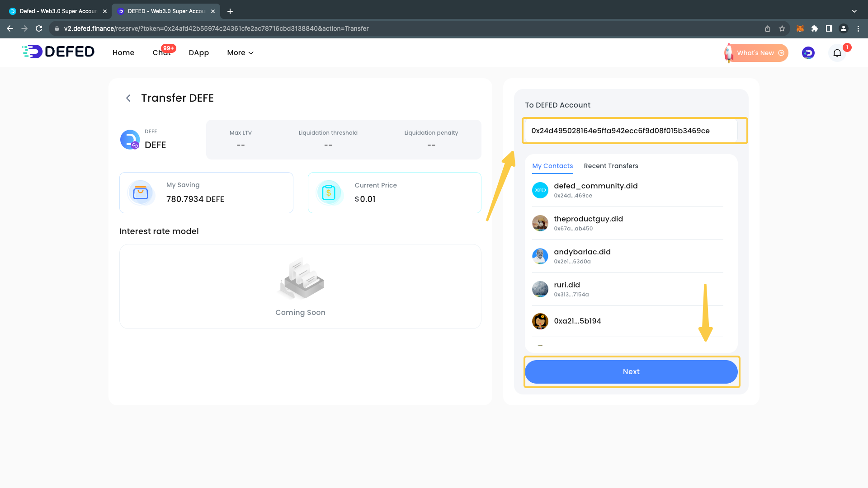Open browser extensions puzzle icon
This screenshot has height=488, width=868.
tap(815, 28)
